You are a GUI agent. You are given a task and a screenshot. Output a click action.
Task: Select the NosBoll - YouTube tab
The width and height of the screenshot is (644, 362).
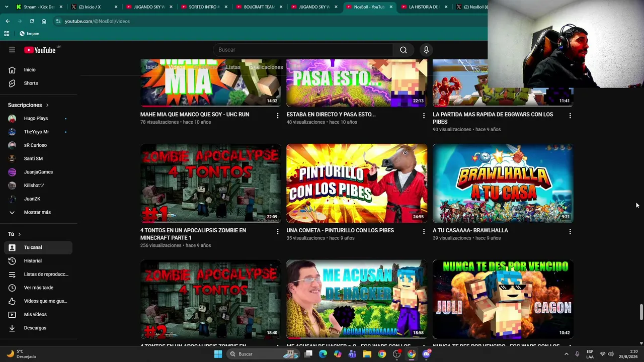[369, 7]
